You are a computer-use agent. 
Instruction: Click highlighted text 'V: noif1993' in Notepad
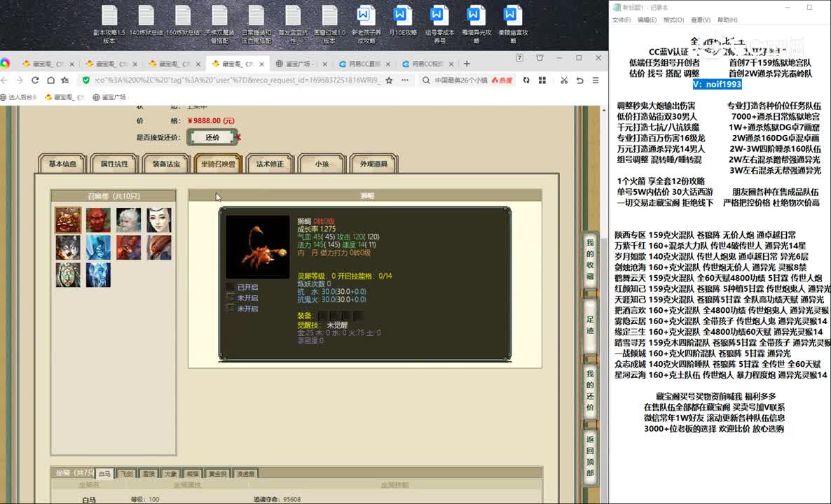pyautogui.click(x=717, y=84)
